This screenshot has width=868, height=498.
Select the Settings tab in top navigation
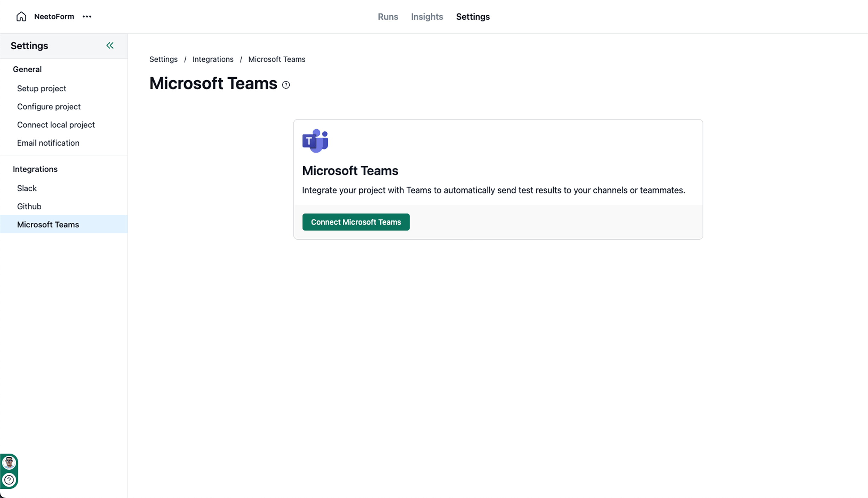pyautogui.click(x=473, y=16)
